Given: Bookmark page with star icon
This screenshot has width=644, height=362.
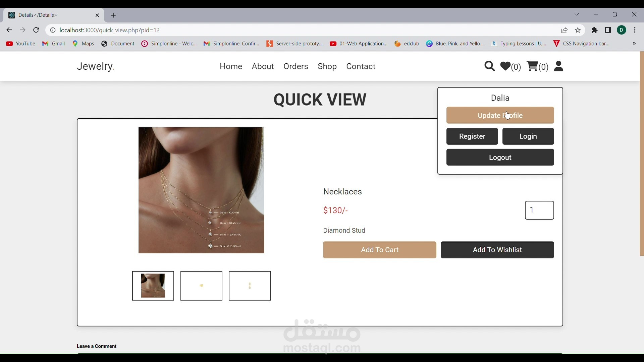Looking at the screenshot, I should tap(578, 30).
